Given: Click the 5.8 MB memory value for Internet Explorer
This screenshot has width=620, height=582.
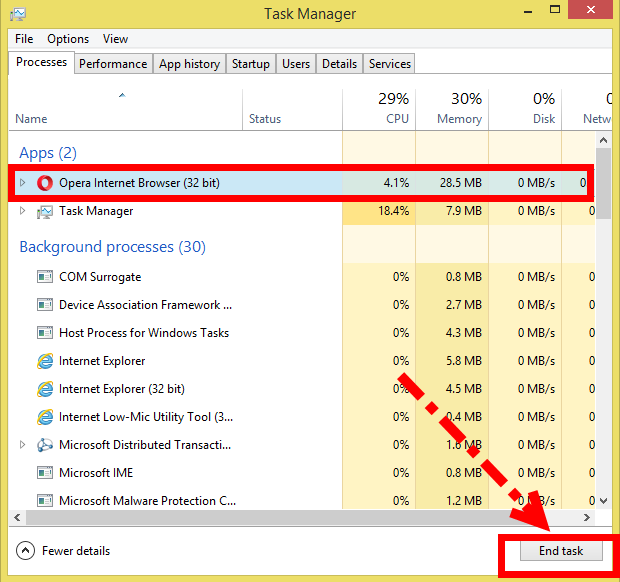Looking at the screenshot, I should tap(464, 361).
